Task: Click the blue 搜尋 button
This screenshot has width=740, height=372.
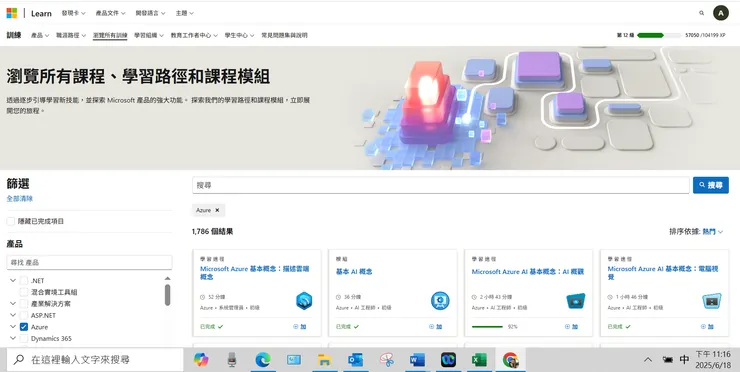Action: coord(711,185)
